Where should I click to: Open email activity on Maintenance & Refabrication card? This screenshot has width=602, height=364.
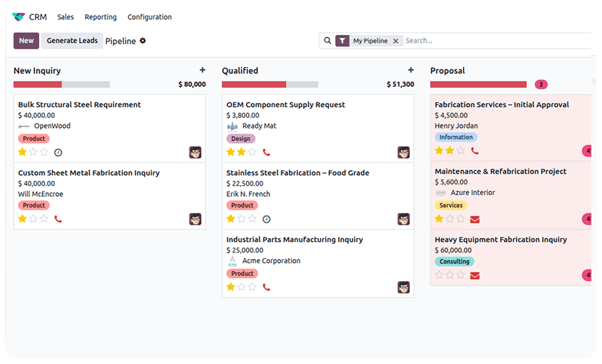[475, 219]
